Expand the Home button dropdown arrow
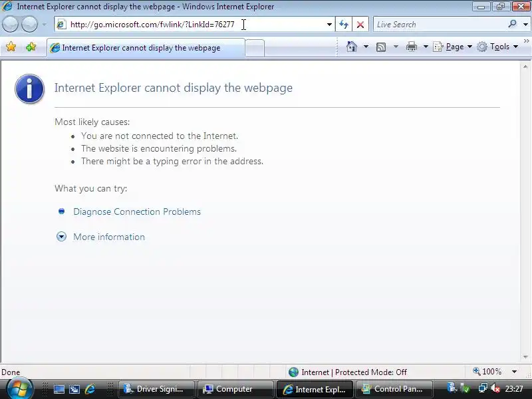The height and width of the screenshot is (399, 532). point(366,47)
